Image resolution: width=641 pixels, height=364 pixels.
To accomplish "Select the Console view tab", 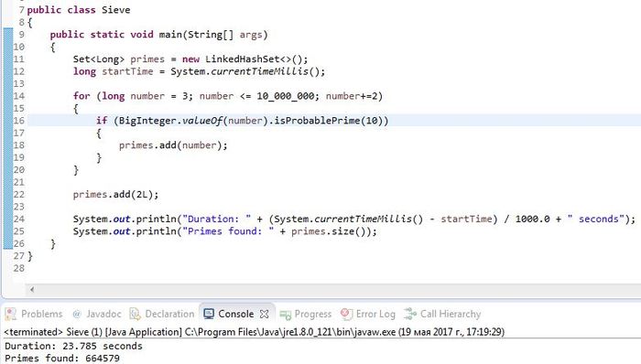I will tap(235, 314).
